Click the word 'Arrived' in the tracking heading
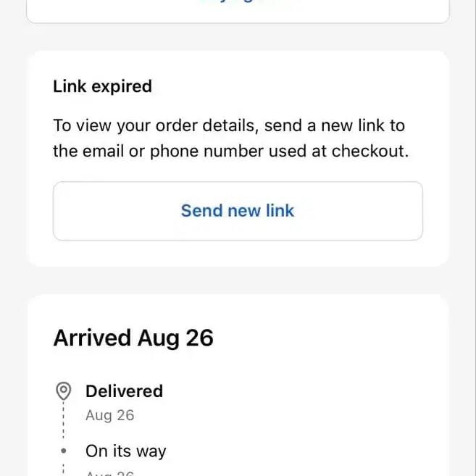The image size is (476, 476). 92,338
